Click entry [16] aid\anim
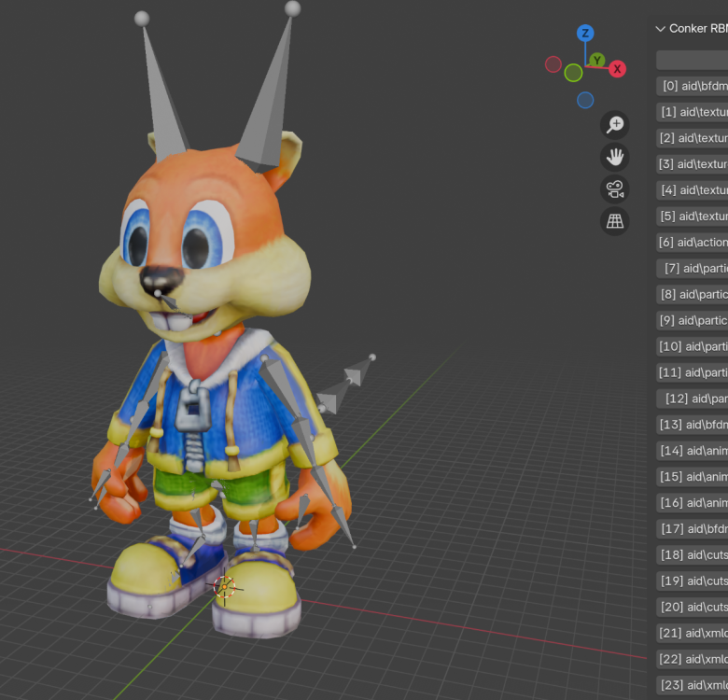Image resolution: width=728 pixels, height=700 pixels. tap(692, 502)
